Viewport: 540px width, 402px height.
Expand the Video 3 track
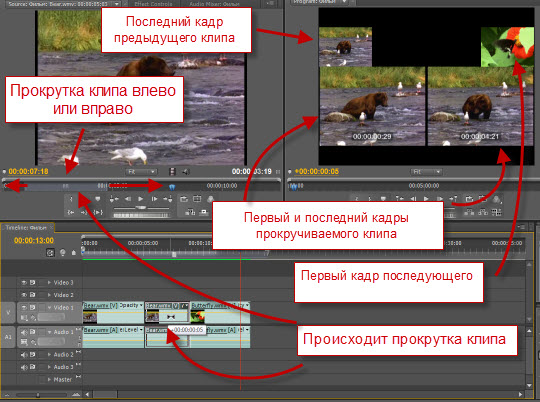[x=49, y=282]
